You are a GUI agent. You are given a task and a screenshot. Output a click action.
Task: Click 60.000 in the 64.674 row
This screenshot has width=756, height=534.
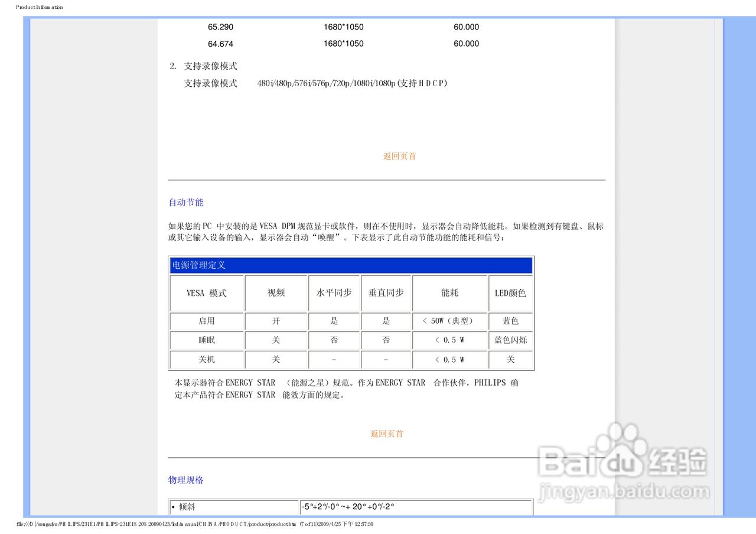[467, 44]
